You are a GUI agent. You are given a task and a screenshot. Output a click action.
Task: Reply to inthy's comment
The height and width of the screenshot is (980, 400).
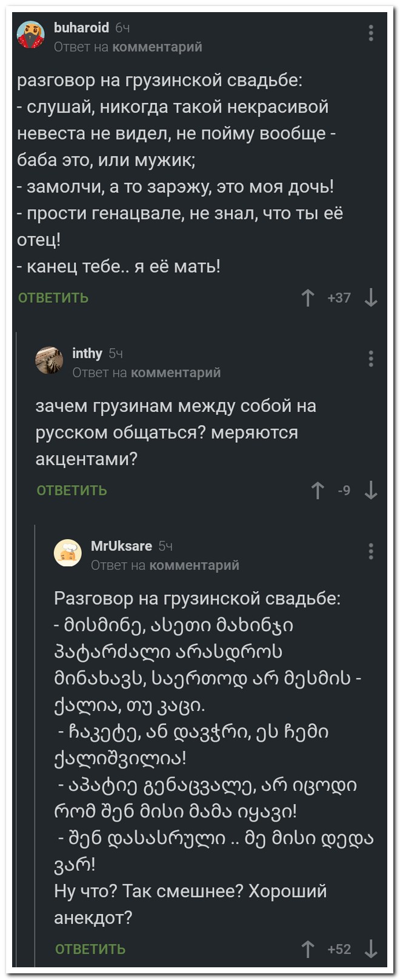tap(72, 491)
